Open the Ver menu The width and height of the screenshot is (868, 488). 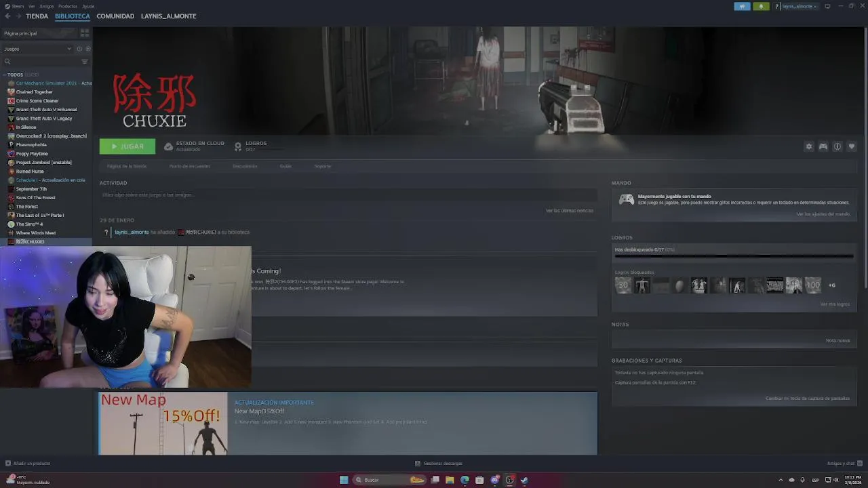pyautogui.click(x=31, y=6)
